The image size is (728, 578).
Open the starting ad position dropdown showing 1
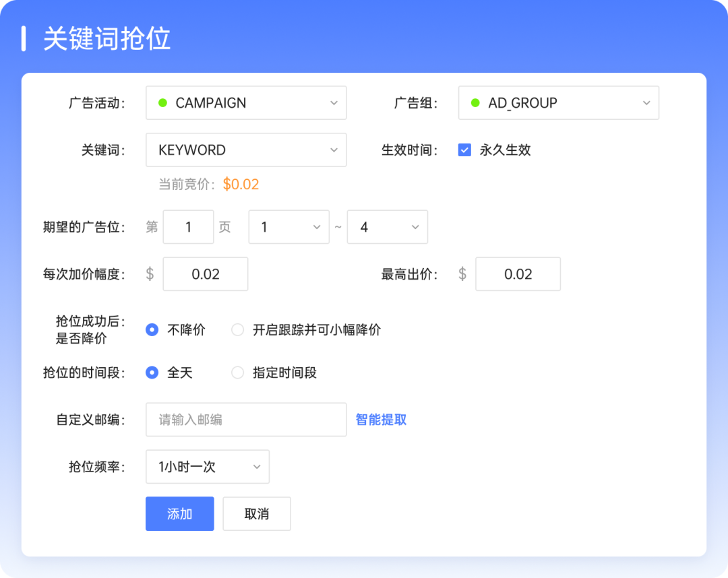point(289,227)
